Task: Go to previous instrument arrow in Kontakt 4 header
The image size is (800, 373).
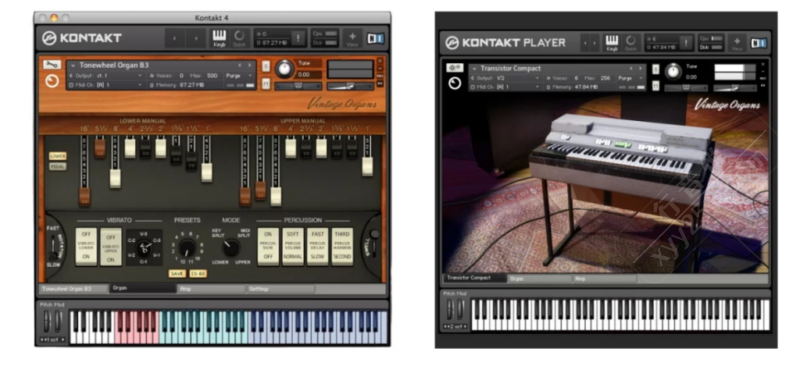Action: [175, 38]
